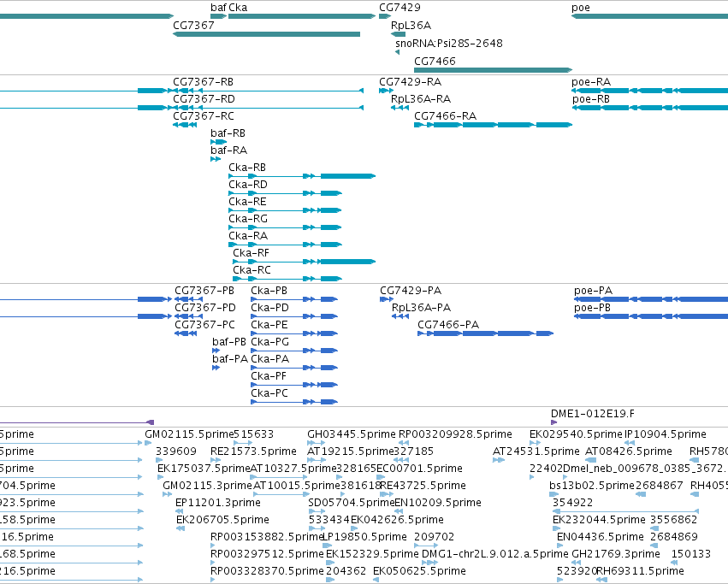Select transcript Cka-RD
Viewport: 728px width, 584px height.
248,185
